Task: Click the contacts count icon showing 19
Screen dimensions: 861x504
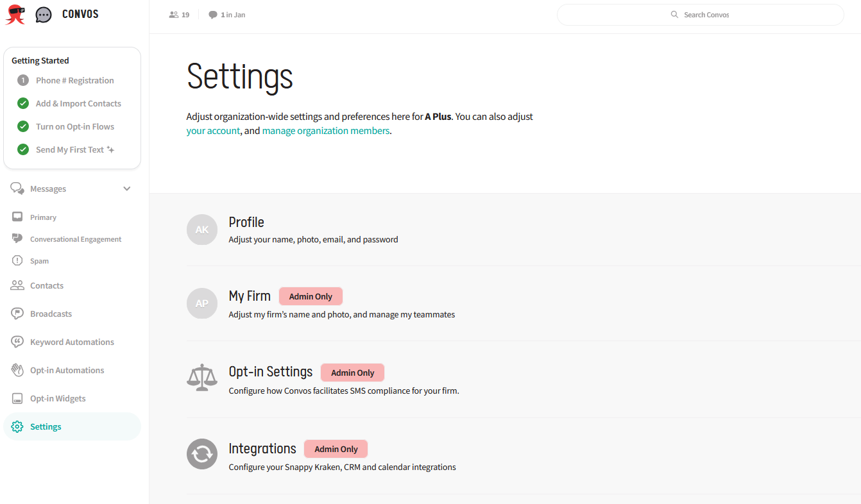Action: [x=174, y=15]
